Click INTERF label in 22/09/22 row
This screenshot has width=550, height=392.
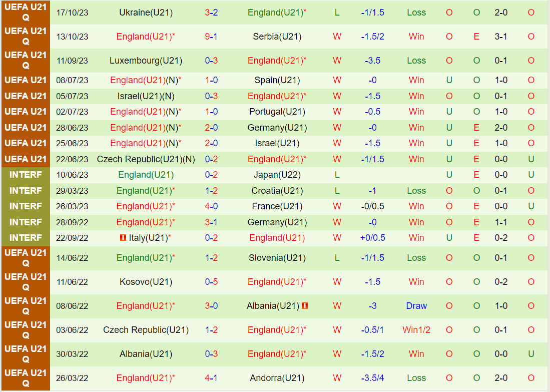[x=26, y=238]
